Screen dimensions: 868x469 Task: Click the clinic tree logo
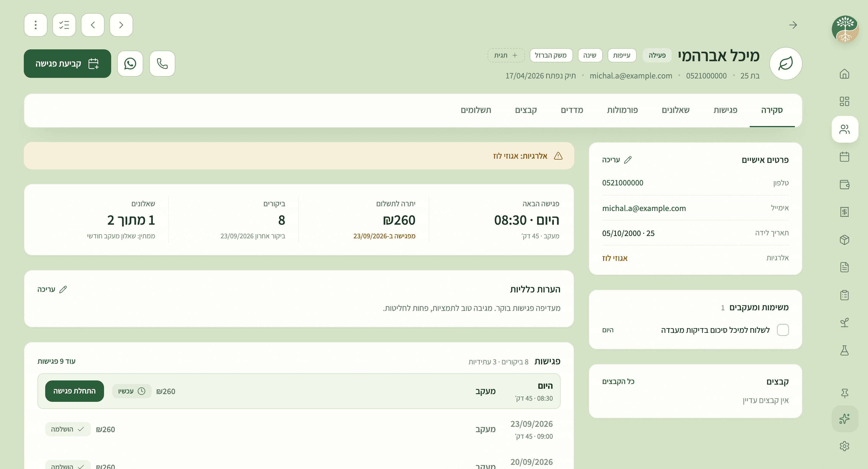[x=845, y=29]
